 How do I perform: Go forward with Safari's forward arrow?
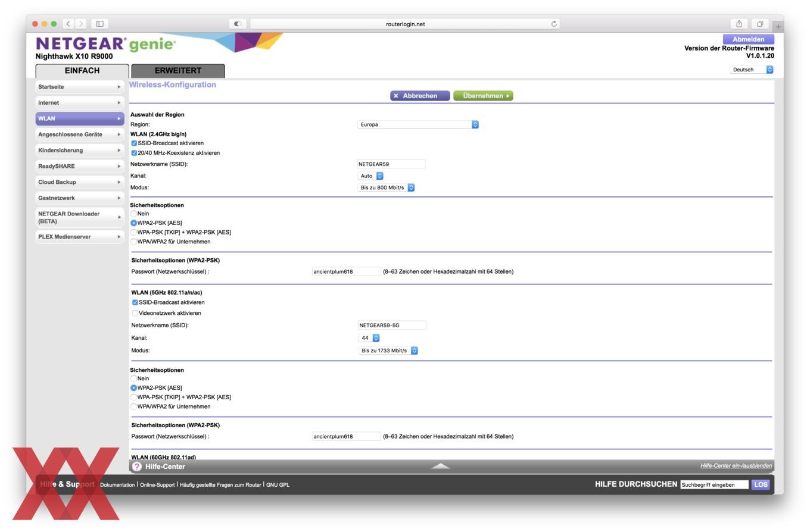(81, 24)
